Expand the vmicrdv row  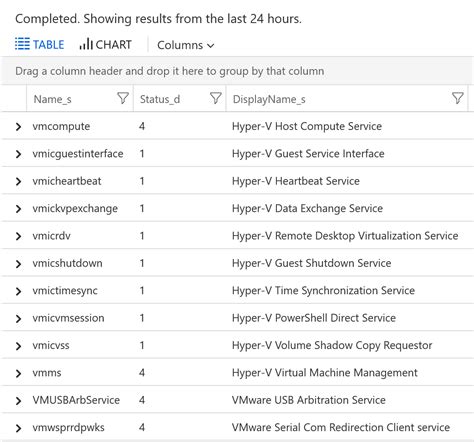18,236
